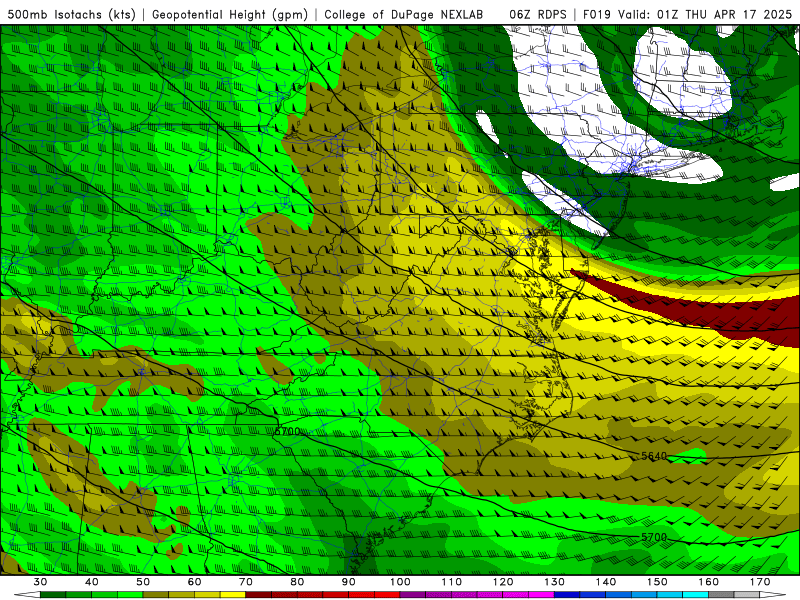Click the bright yellow legend swatch before 70
The image size is (800, 600).
tap(233, 595)
